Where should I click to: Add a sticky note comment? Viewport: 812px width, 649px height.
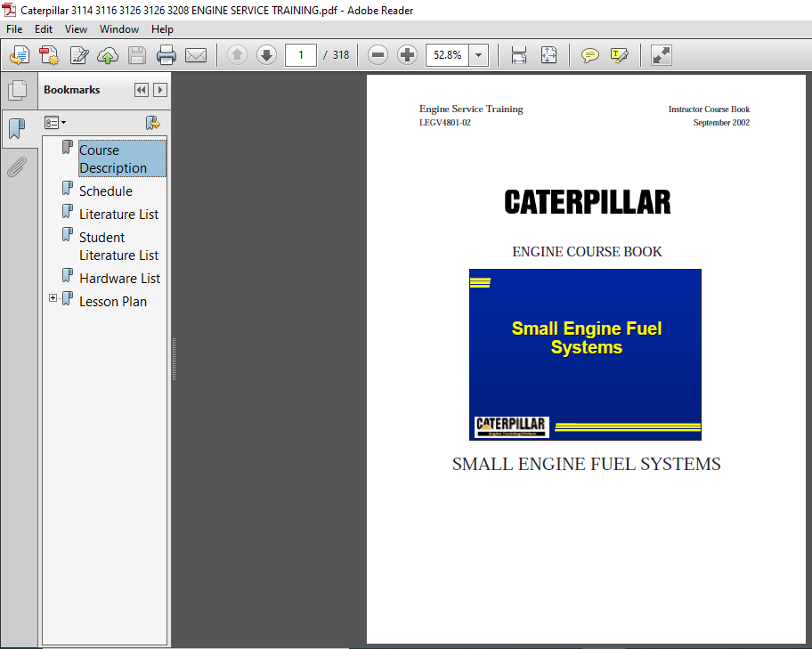click(589, 55)
